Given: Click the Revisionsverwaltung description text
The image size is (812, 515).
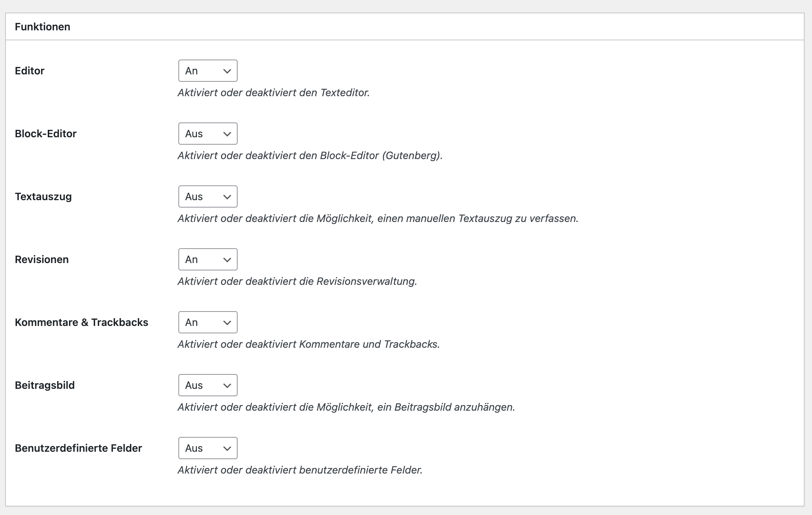Looking at the screenshot, I should pos(297,281).
